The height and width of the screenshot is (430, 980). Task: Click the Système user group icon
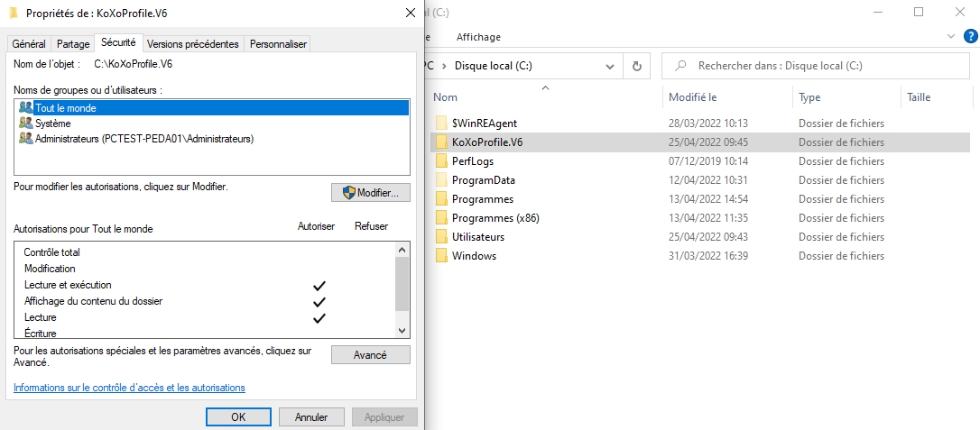click(x=26, y=123)
